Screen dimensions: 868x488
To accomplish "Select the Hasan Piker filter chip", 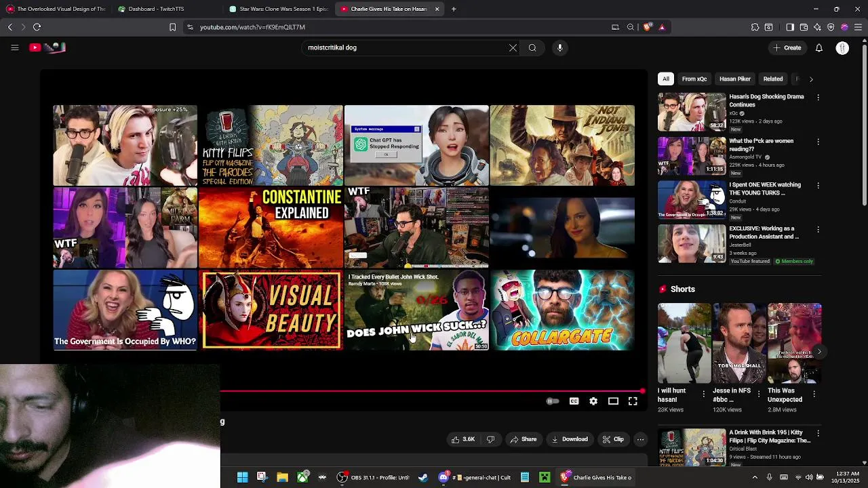I will coord(735,79).
